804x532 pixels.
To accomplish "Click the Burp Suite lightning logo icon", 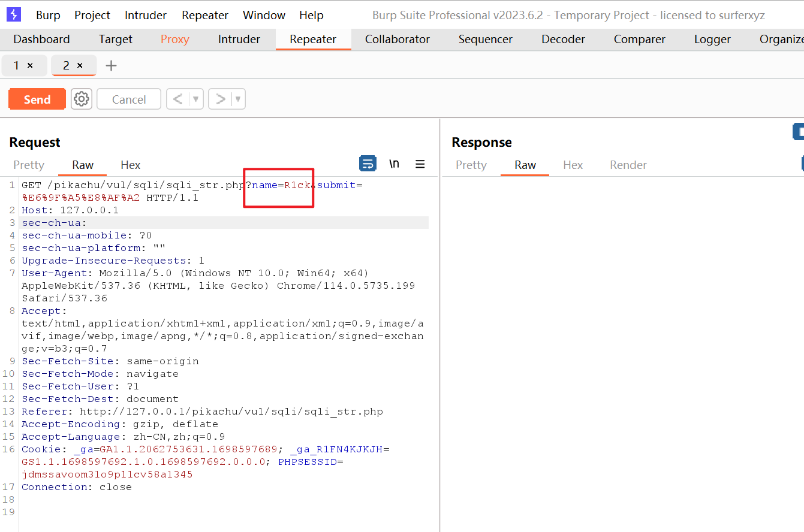I will 13,15.
